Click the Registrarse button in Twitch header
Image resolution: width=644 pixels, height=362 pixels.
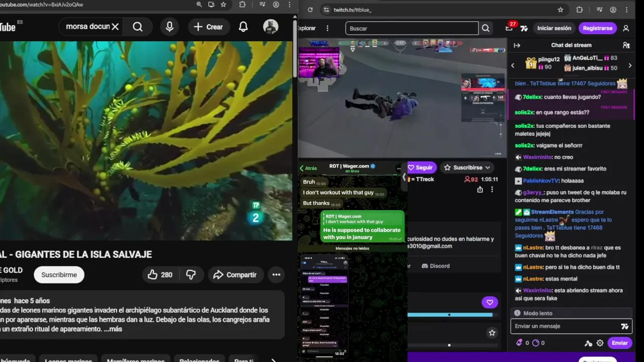click(x=598, y=28)
